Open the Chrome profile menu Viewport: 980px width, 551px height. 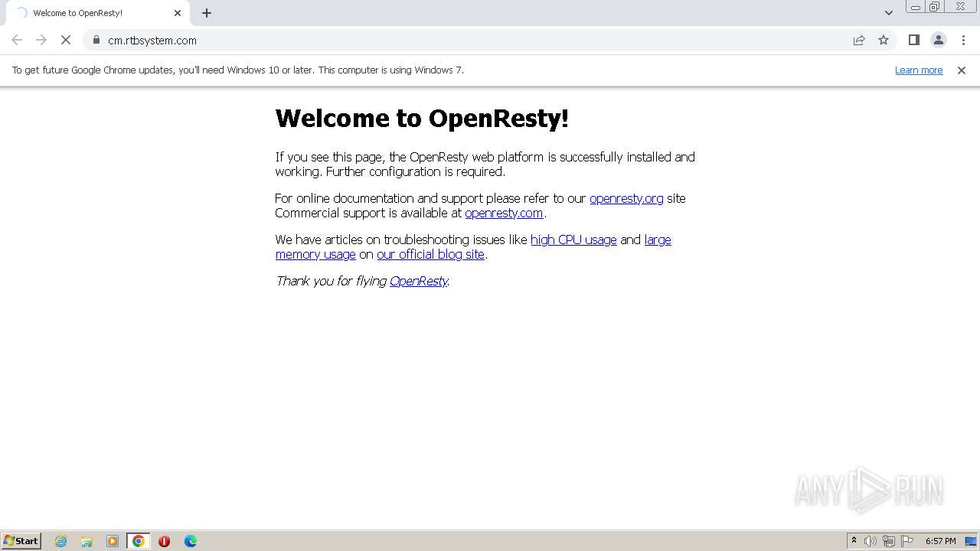[x=938, y=40]
